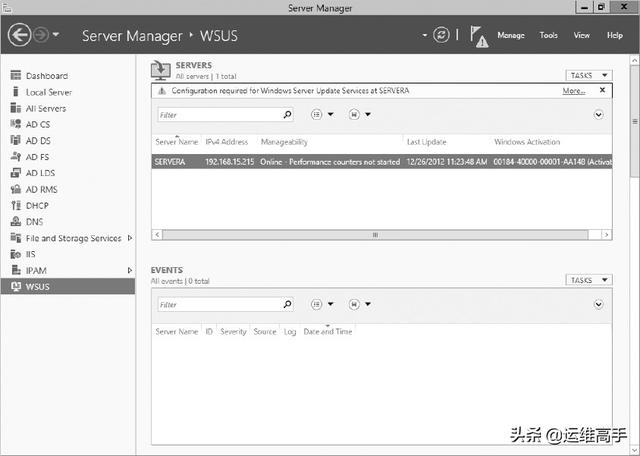Click the Events filter text box
The image size is (640, 456).
pyautogui.click(x=219, y=305)
